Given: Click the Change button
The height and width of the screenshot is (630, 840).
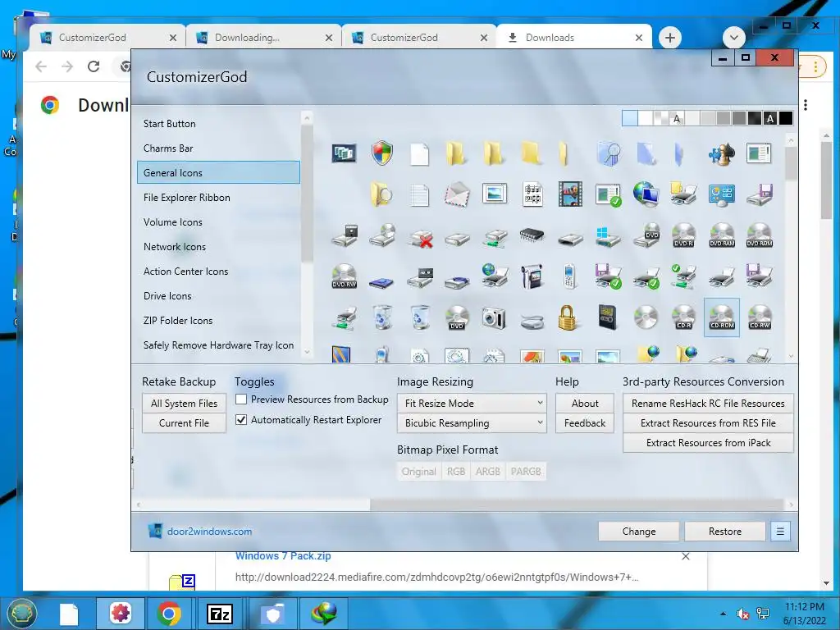Looking at the screenshot, I should (x=638, y=532).
